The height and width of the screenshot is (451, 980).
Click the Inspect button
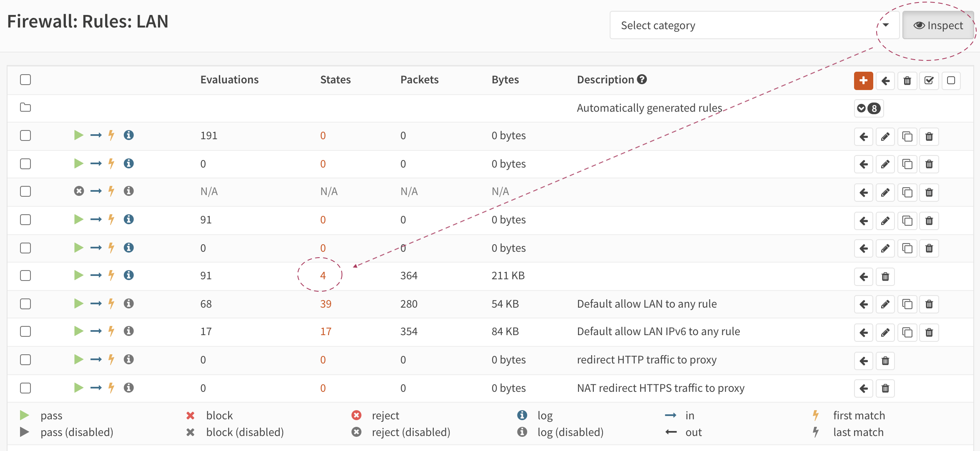(x=938, y=25)
